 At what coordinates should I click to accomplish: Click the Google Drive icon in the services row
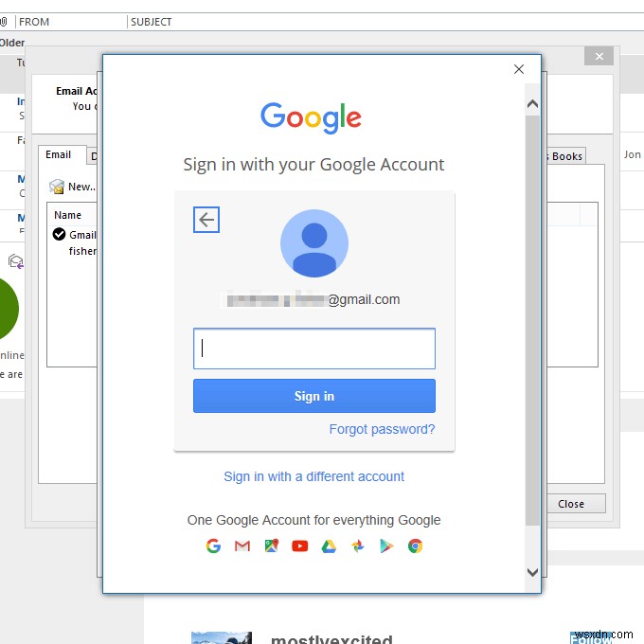tap(329, 546)
